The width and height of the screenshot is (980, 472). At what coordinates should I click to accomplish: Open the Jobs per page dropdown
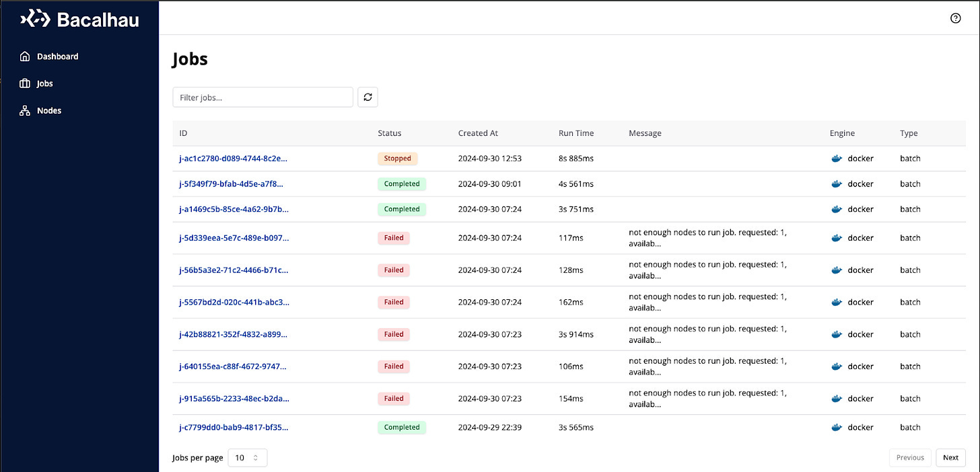(x=248, y=458)
